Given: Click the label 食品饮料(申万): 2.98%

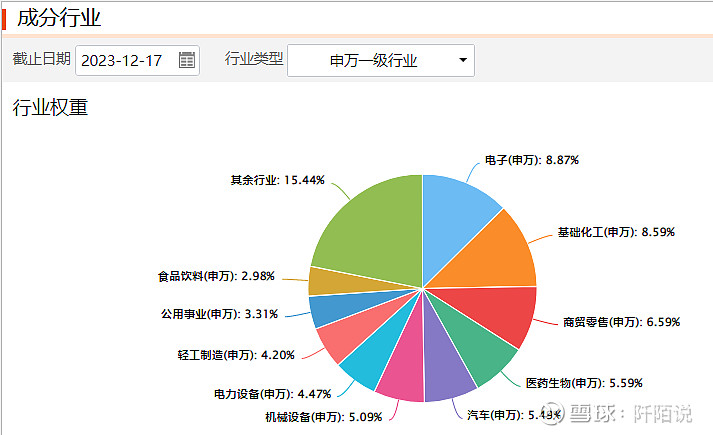Looking at the screenshot, I should (x=216, y=276).
